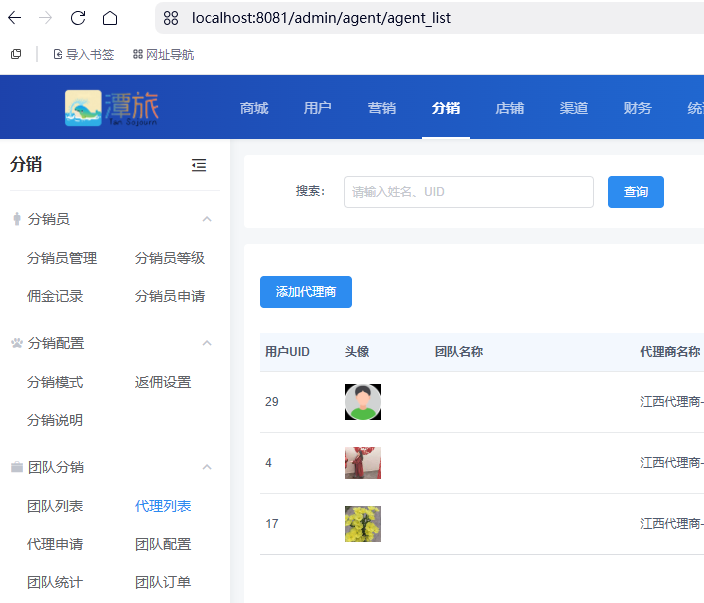This screenshot has width=704, height=603.
Task: Open 团队列表 in the sidebar
Action: (x=55, y=506)
